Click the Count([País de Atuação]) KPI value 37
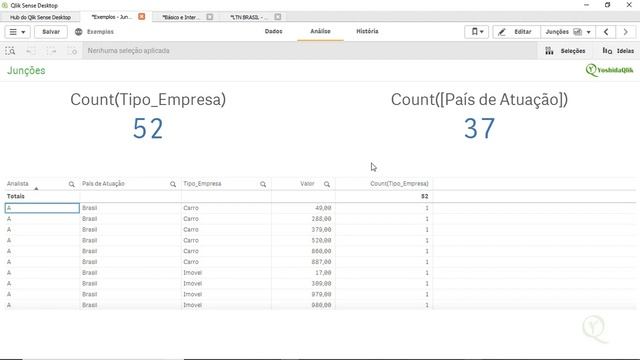Image resolution: width=640 pixels, height=360 pixels. [x=480, y=129]
